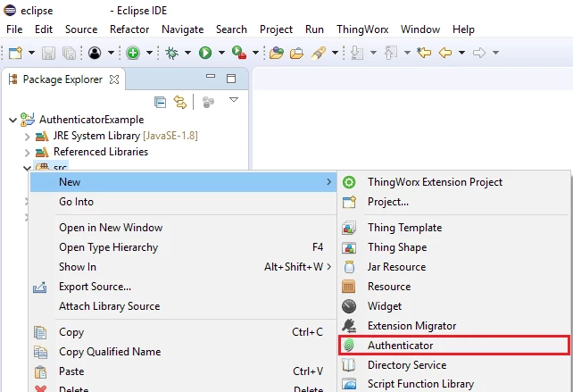The height and width of the screenshot is (392, 573).
Task: Close the Package Explorer view
Action: click(114, 79)
